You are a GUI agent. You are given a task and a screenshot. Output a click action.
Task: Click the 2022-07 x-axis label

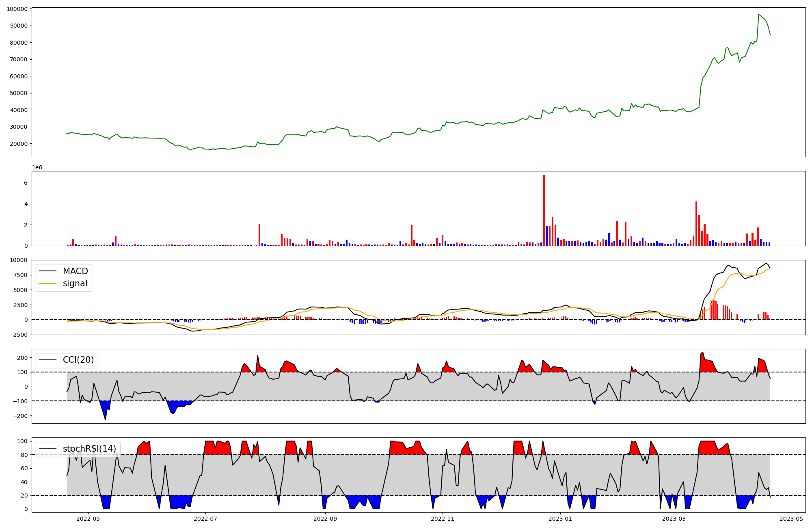point(205,518)
